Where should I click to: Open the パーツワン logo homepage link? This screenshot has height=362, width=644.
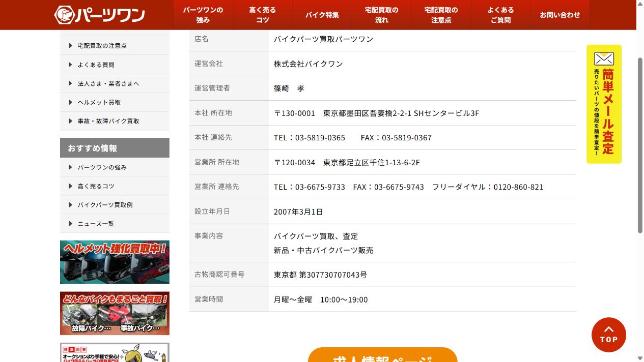tap(100, 15)
